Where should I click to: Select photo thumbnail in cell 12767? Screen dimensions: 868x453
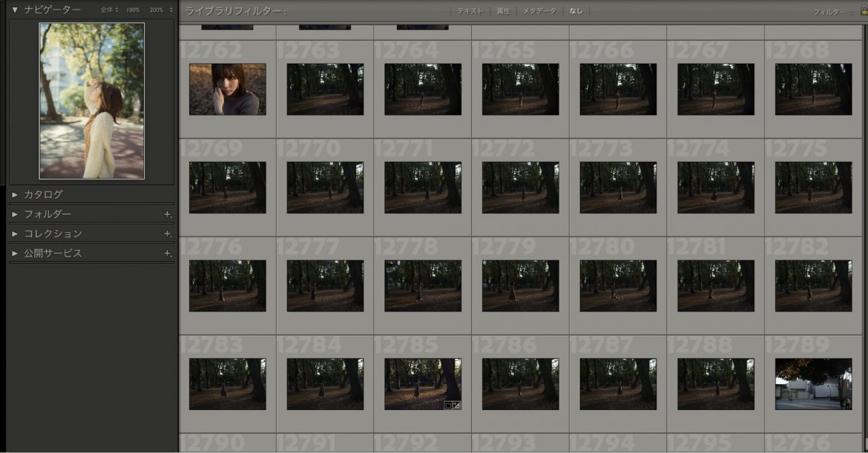(716, 89)
